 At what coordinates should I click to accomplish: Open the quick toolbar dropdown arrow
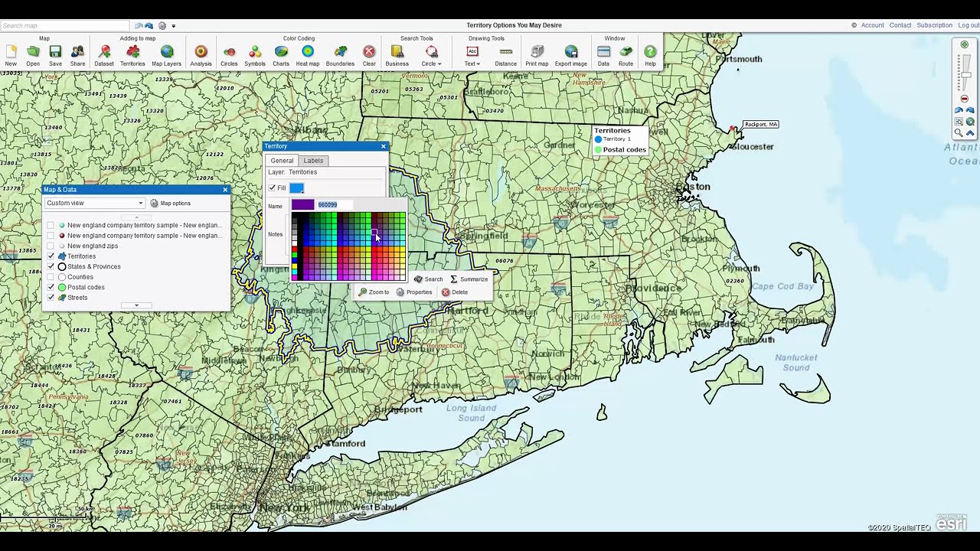coord(174,26)
